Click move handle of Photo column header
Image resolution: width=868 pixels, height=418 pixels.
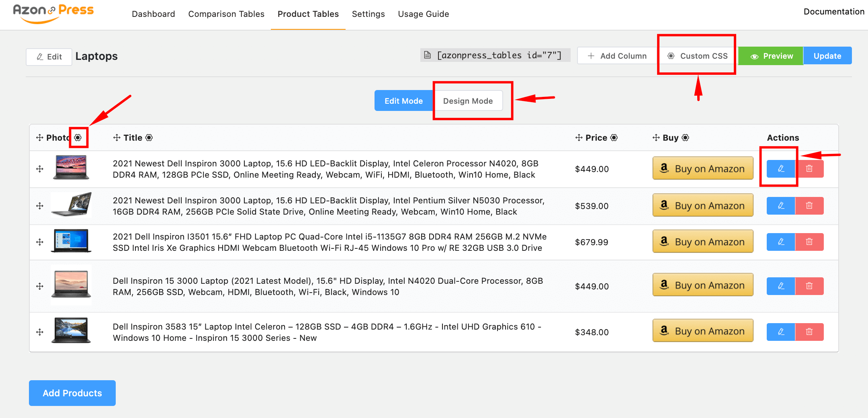pyautogui.click(x=39, y=137)
